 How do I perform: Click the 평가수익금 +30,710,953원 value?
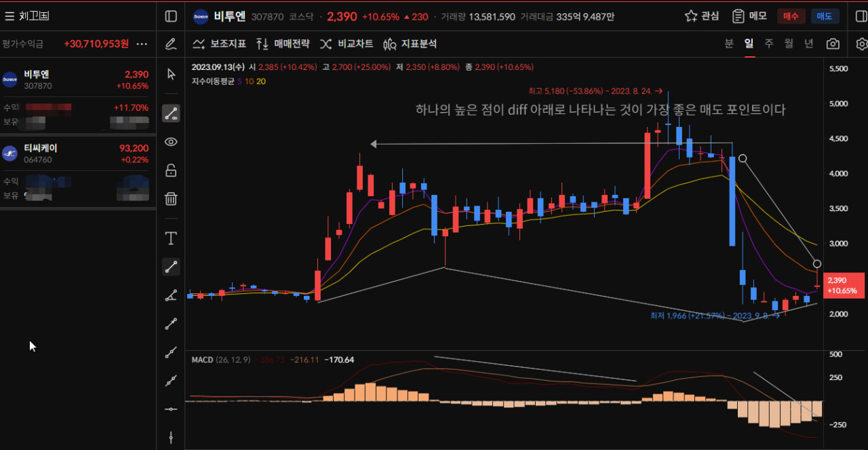(x=96, y=43)
